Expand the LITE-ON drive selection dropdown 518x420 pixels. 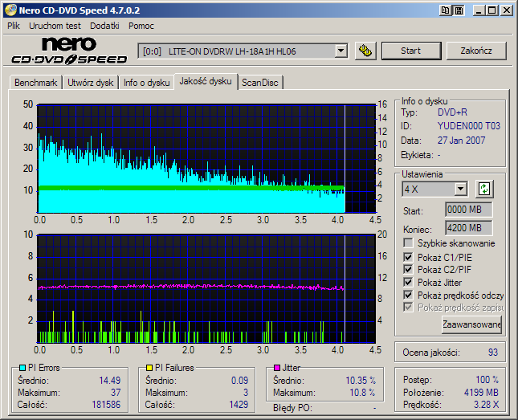pos(341,51)
